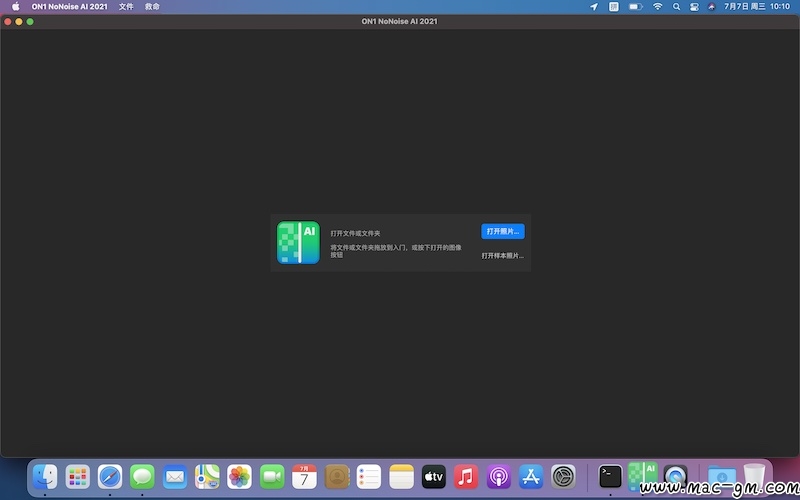Image resolution: width=800 pixels, height=500 pixels.
Task: Open Messages from the Dock
Action: (x=142, y=477)
